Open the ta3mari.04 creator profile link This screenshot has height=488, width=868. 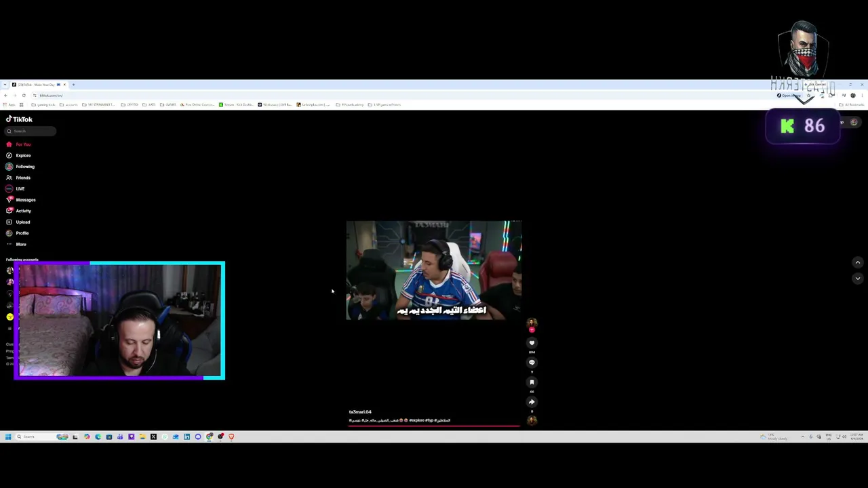pos(360,412)
